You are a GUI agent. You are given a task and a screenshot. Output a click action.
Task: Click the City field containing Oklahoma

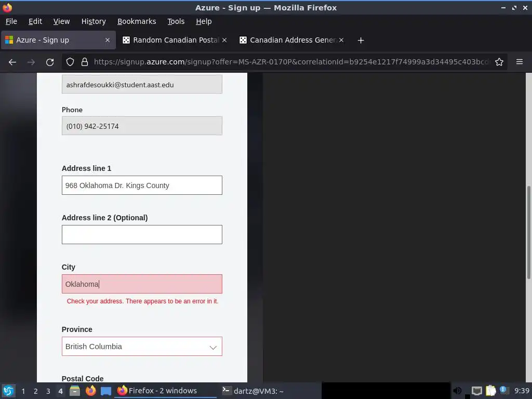(142, 284)
